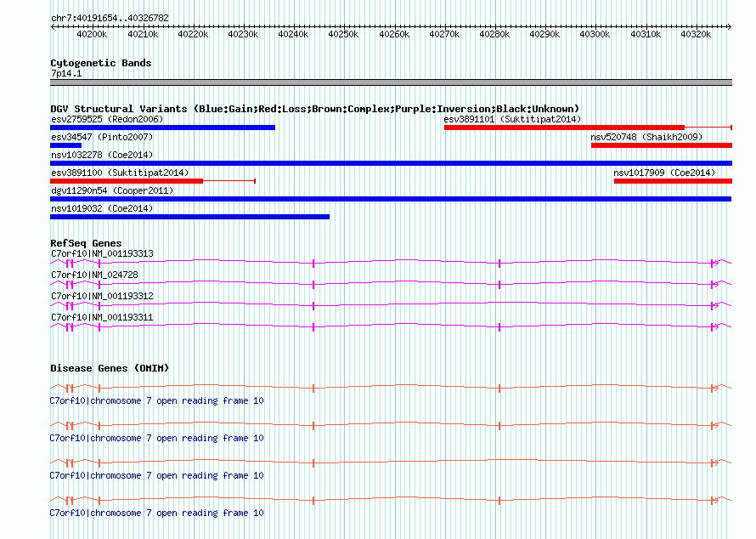Select variant label esv2759525 (Redon2006)
The height and width of the screenshot is (539, 756).
[107, 119]
